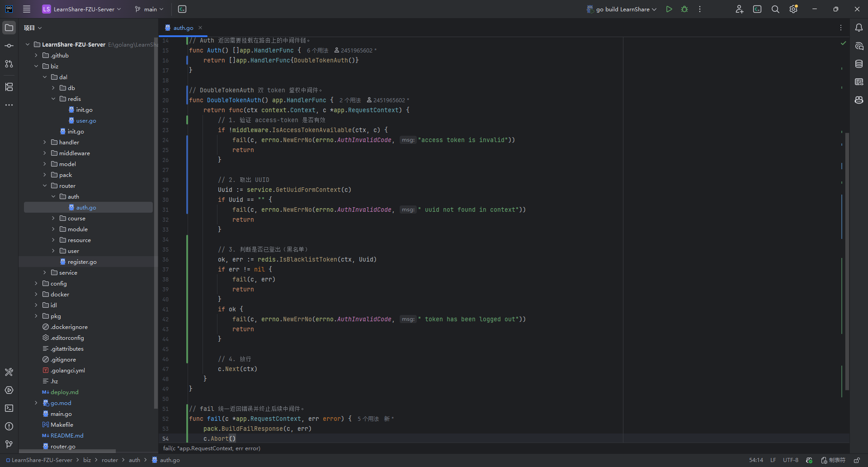This screenshot has width=868, height=467.
Task: Select register.go in the tree
Action: point(82,262)
